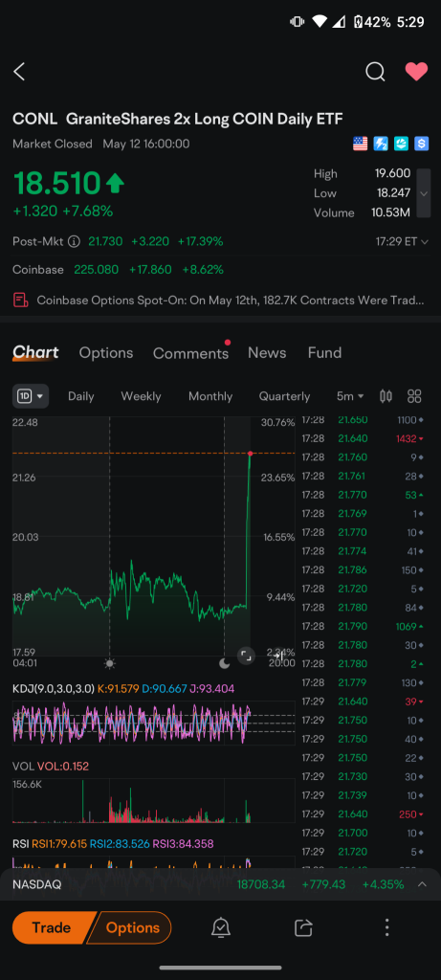Tap the battery 42% status icon
441x980 pixels.
point(372,22)
